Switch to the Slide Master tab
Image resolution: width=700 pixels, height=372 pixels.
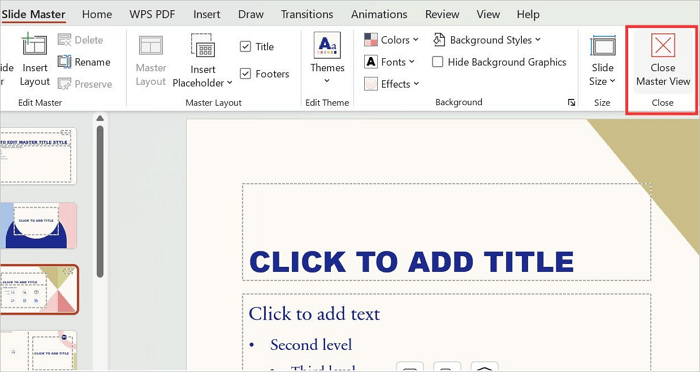pyautogui.click(x=33, y=14)
